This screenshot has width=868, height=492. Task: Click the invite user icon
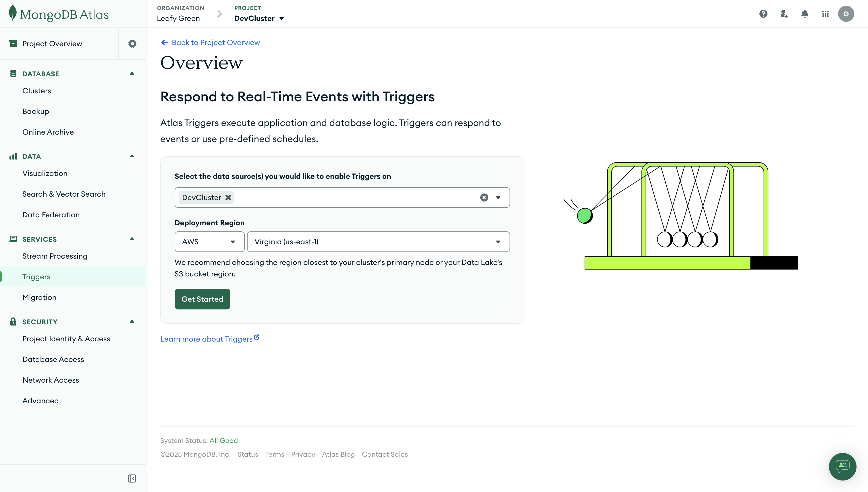click(784, 14)
